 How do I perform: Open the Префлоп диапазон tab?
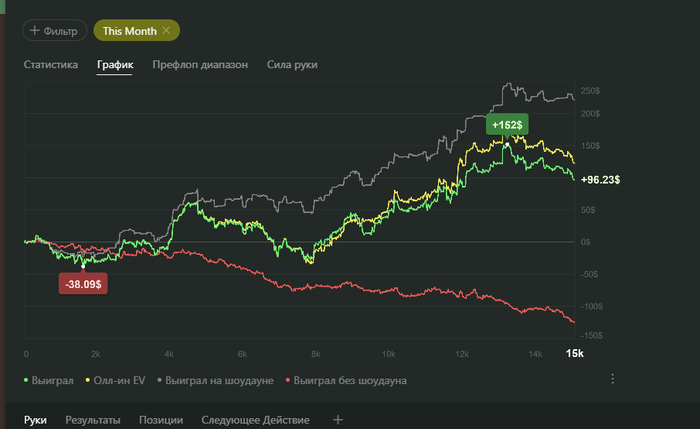(x=199, y=66)
